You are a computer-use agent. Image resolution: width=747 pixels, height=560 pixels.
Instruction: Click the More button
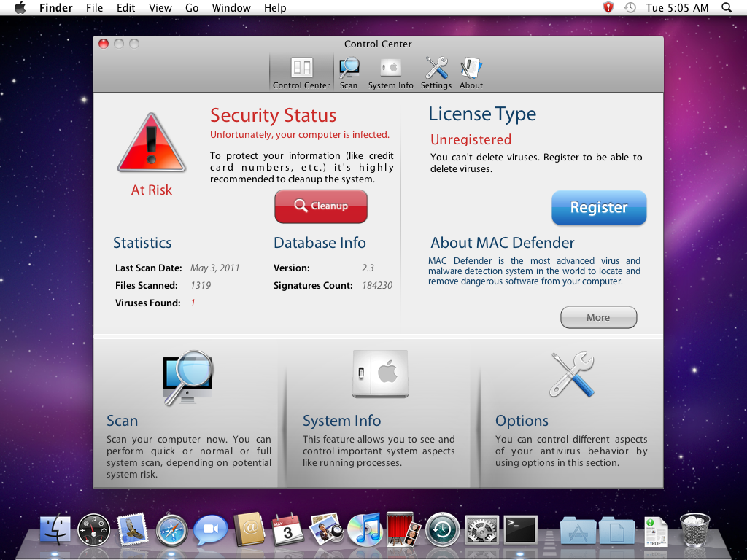tap(598, 318)
